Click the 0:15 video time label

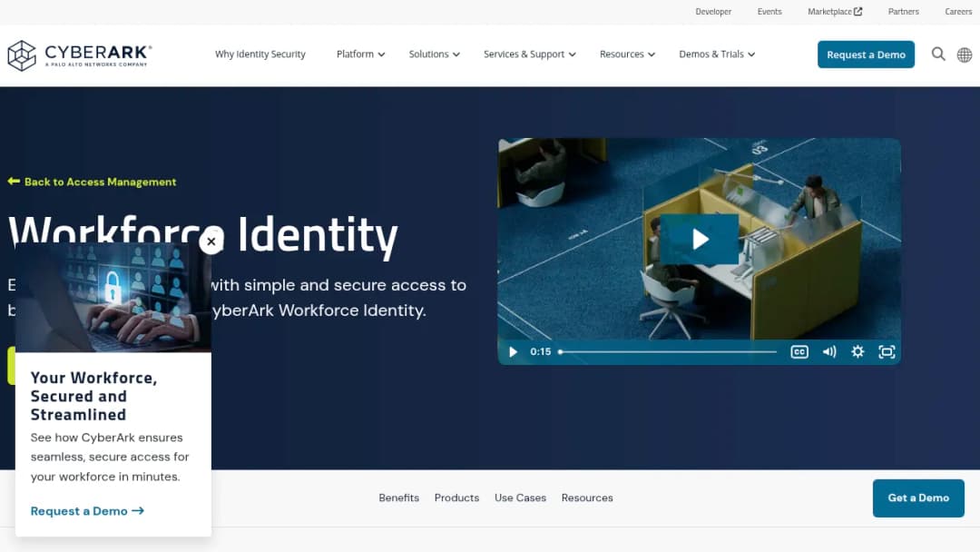point(540,352)
